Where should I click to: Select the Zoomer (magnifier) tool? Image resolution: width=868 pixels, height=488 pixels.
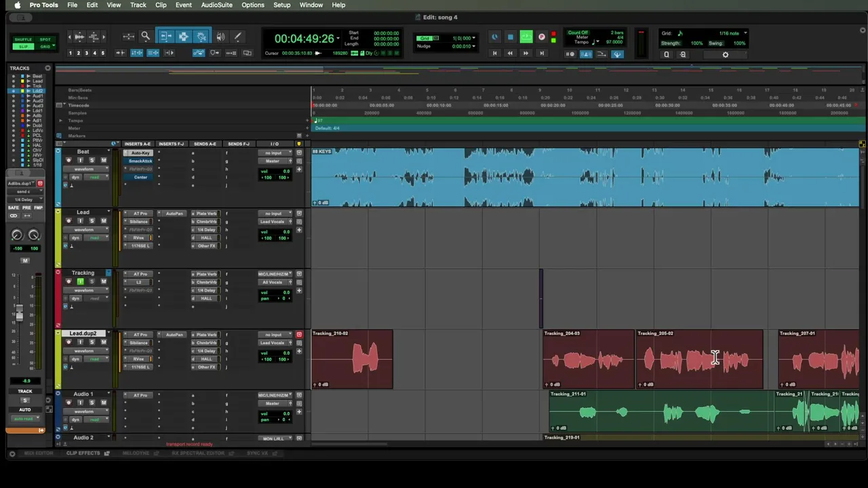(145, 37)
